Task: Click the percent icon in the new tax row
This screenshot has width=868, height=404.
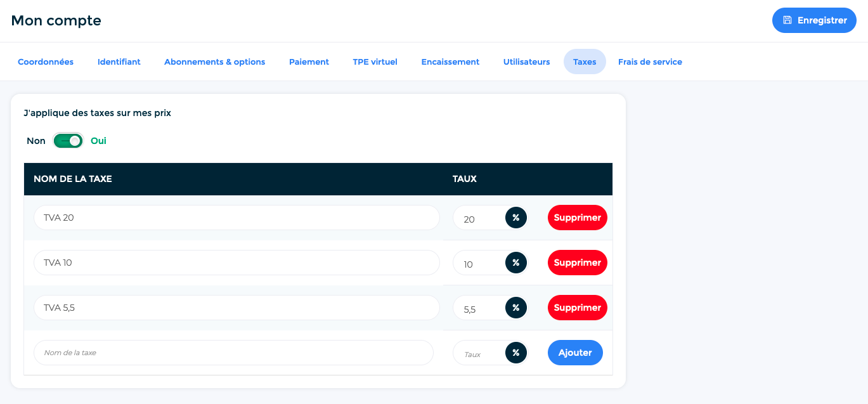Action: (515, 353)
